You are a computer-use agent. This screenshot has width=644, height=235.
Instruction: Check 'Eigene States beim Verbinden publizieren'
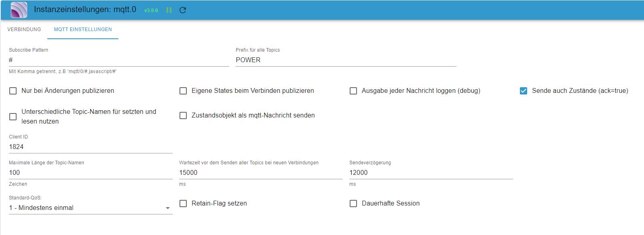click(x=183, y=91)
